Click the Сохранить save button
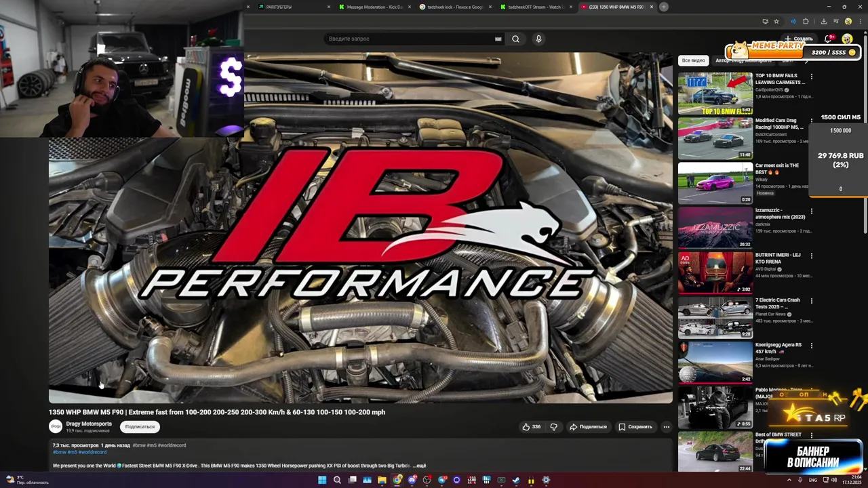This screenshot has height=488, width=868. (x=635, y=427)
